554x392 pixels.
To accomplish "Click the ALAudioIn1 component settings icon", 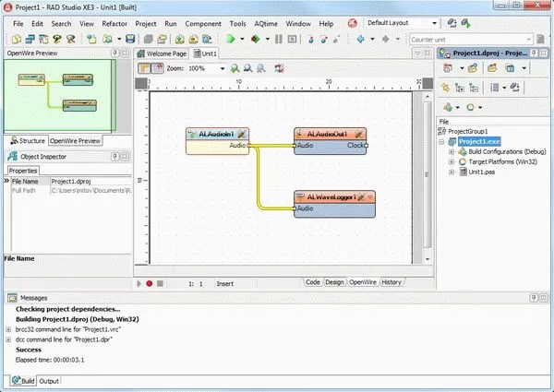I will click(240, 134).
